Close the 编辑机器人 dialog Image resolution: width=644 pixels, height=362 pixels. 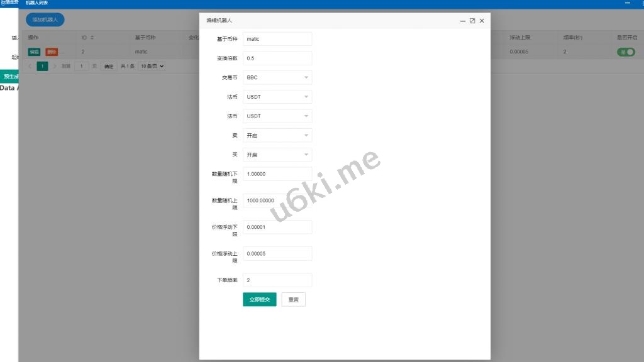click(482, 21)
